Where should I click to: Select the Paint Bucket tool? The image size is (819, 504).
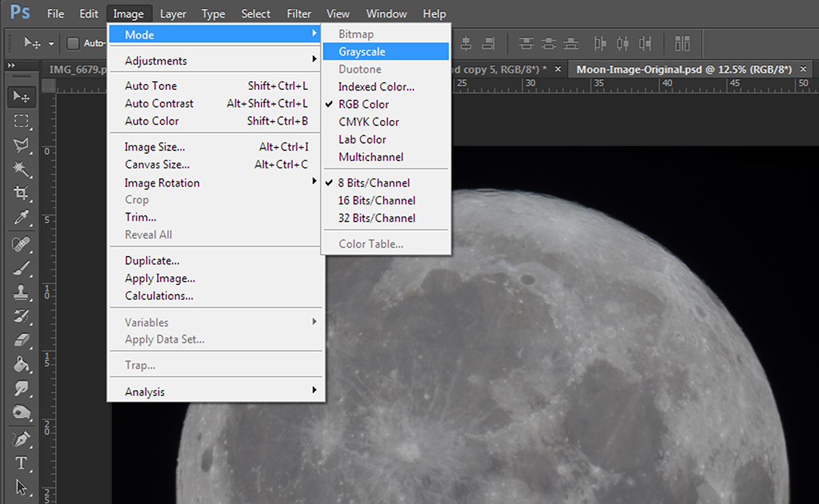click(x=21, y=365)
